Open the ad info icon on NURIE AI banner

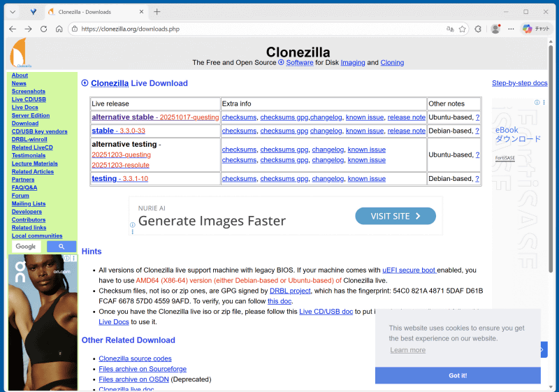point(132,224)
